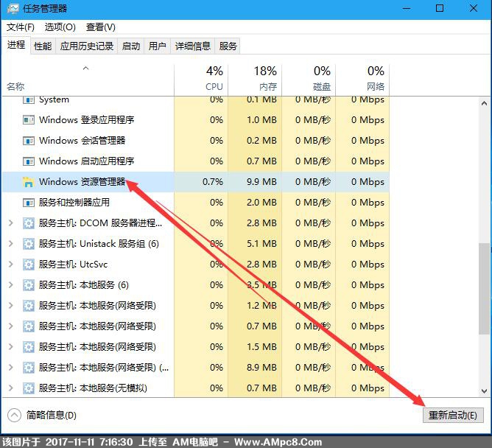Collapse to 简略信息 using the circle arrow icon

(14, 416)
